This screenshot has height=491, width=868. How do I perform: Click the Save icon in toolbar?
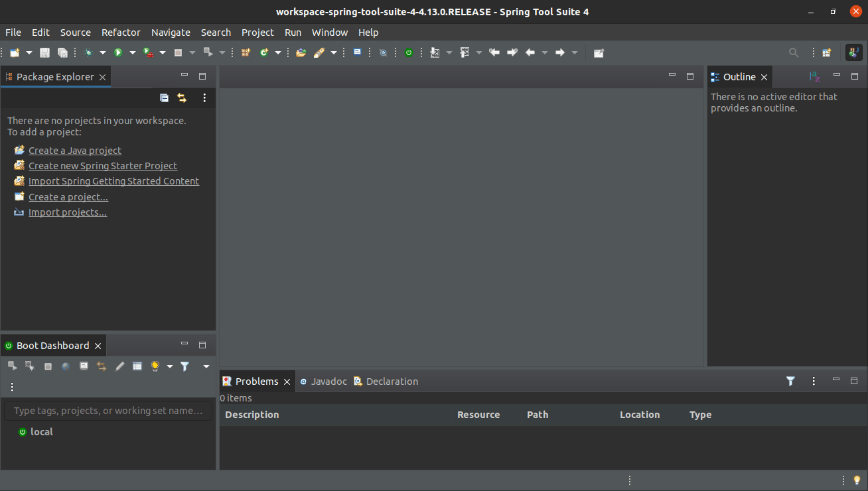pos(45,52)
